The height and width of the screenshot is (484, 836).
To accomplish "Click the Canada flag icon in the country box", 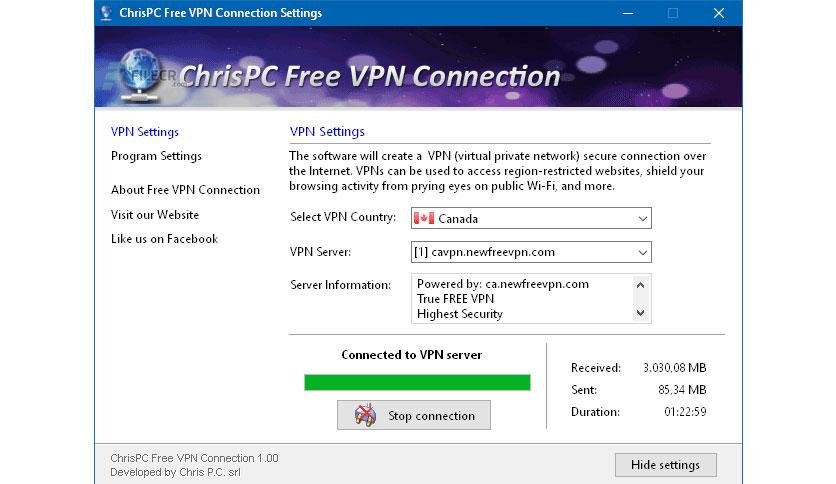I will pyautogui.click(x=424, y=219).
